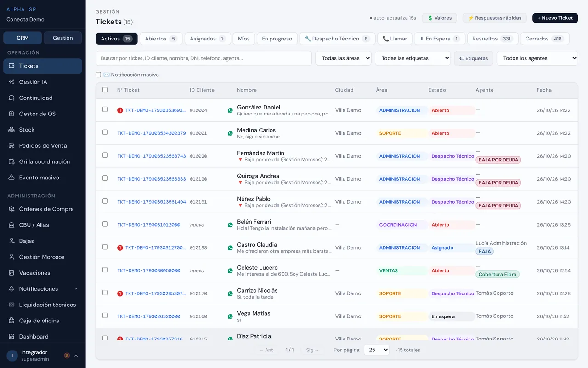Switch to the Despacho Técnico tab
The width and height of the screenshot is (588, 368).
click(x=337, y=39)
